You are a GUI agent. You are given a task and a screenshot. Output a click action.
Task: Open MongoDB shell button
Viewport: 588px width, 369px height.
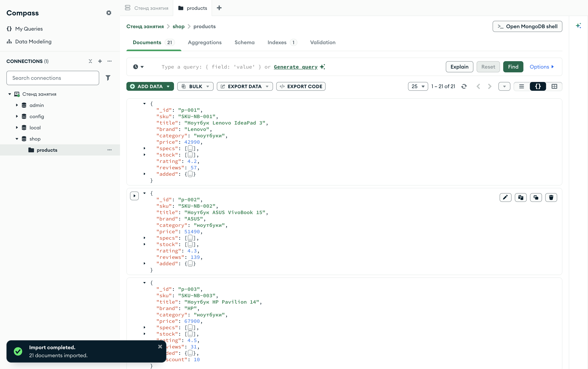tap(527, 26)
